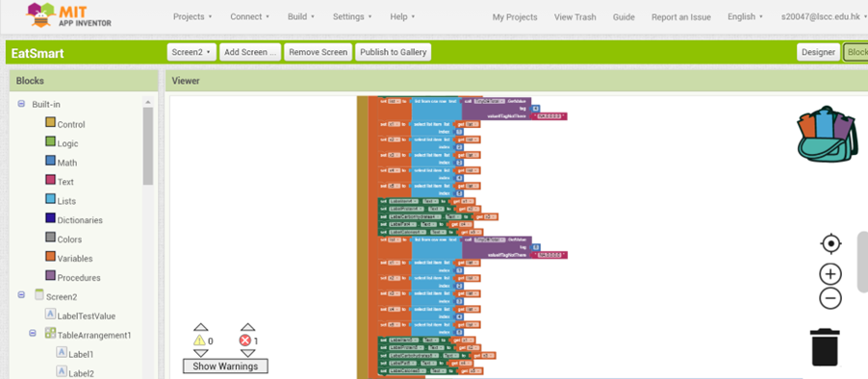Center the workspace with the target icon
Image resolution: width=868 pixels, height=379 pixels.
tap(830, 243)
